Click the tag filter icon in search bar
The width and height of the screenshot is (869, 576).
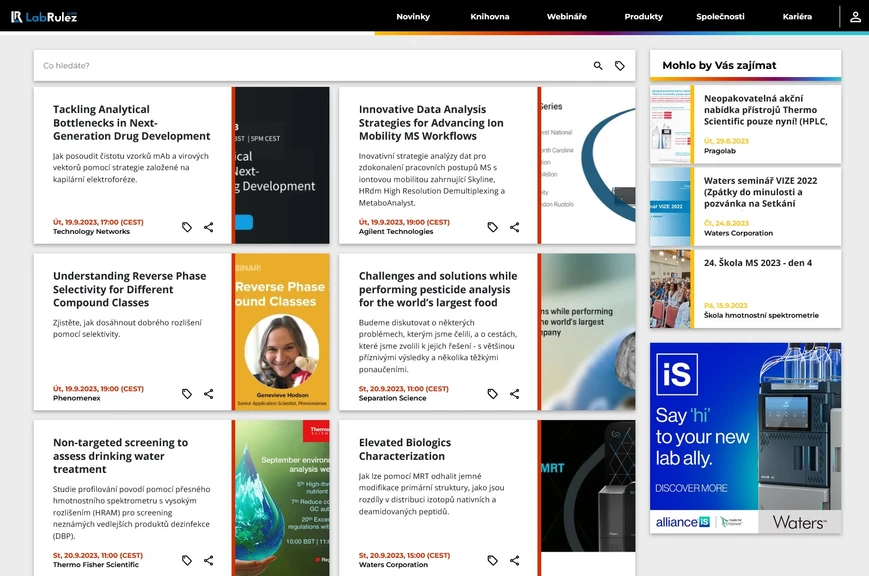(620, 65)
